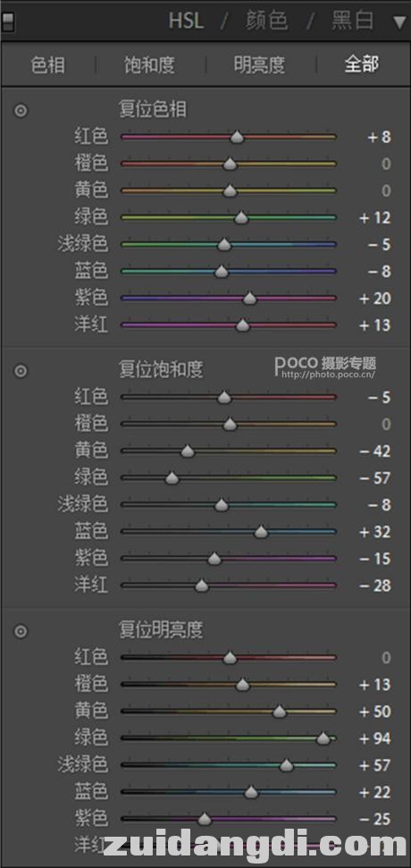
Task: Click the +32 blue saturation value field
Action: pos(374,533)
